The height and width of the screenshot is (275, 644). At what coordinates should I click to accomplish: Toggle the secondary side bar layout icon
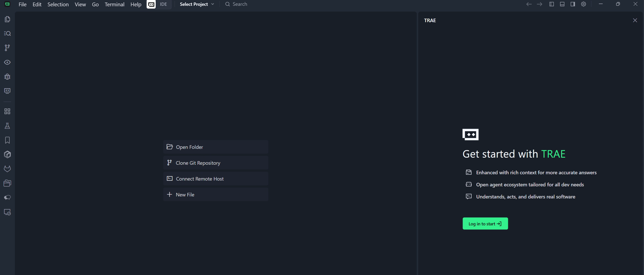tap(573, 4)
